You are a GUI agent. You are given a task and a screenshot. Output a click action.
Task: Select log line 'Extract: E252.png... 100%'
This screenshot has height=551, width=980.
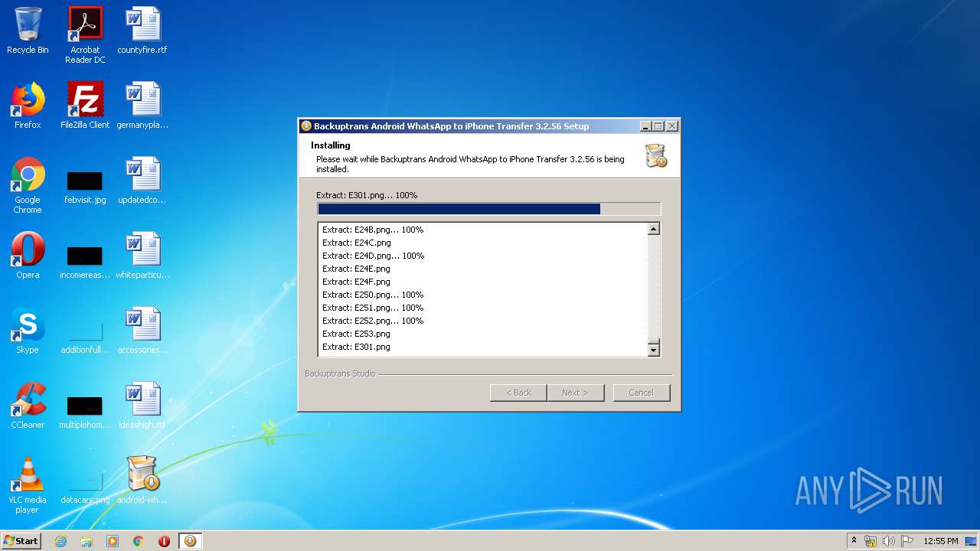point(373,321)
